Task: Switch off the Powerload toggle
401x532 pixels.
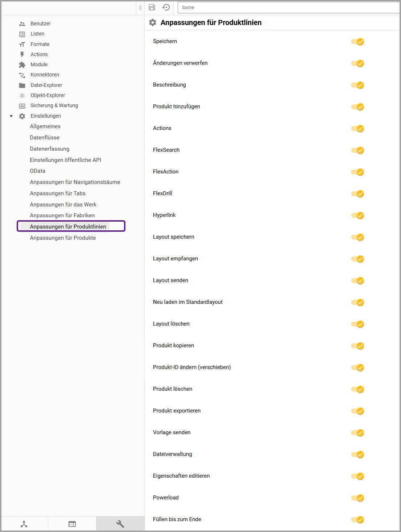Action: pyautogui.click(x=357, y=498)
